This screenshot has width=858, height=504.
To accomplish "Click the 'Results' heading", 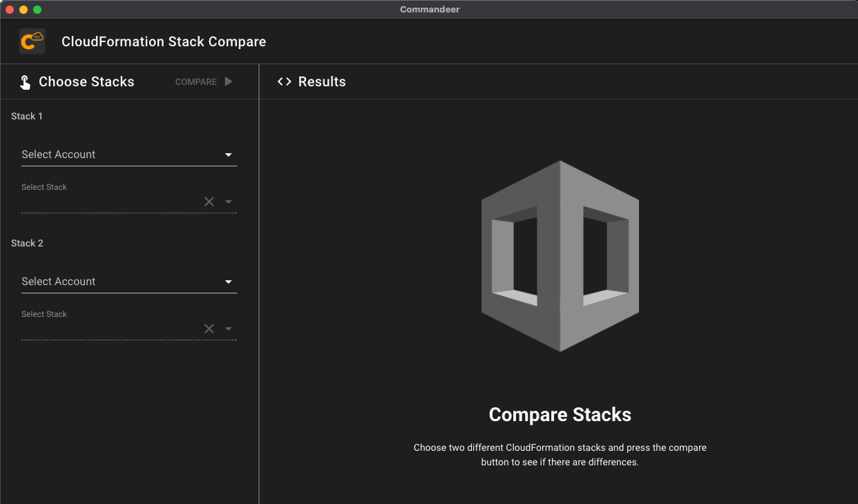I will click(x=322, y=81).
